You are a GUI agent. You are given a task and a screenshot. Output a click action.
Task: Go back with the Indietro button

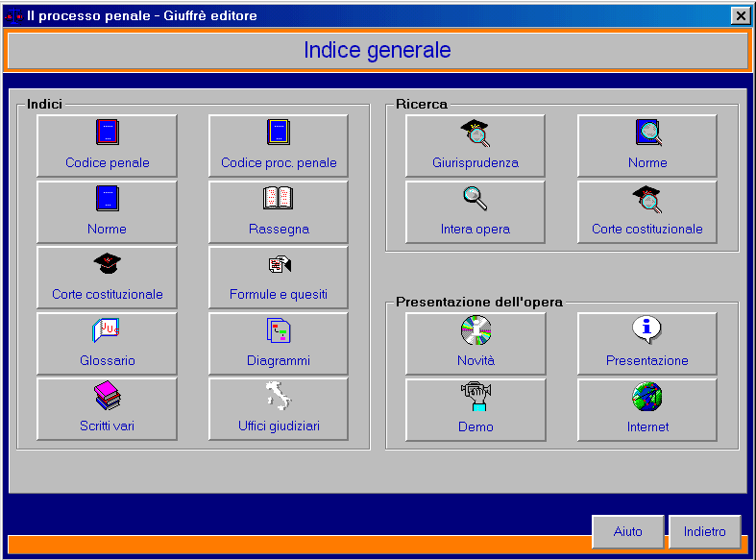pyautogui.click(x=705, y=531)
